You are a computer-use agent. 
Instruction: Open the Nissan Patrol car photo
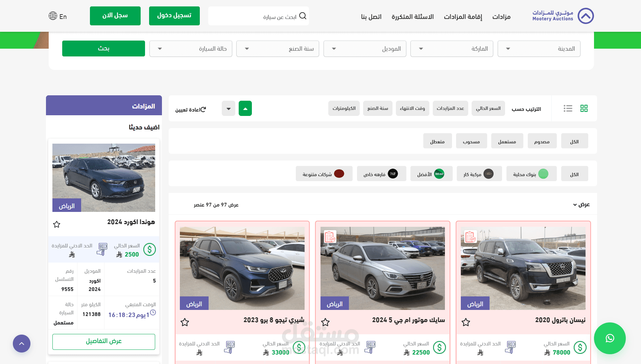pyautogui.click(x=523, y=268)
